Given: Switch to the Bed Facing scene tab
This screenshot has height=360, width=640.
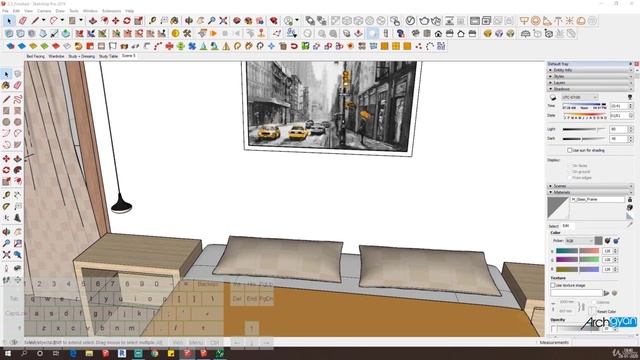Looking at the screenshot, I should pyautogui.click(x=36, y=56).
